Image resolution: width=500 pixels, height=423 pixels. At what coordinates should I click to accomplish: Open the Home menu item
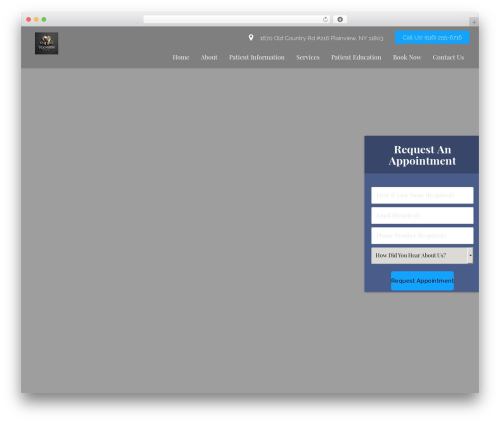181,57
